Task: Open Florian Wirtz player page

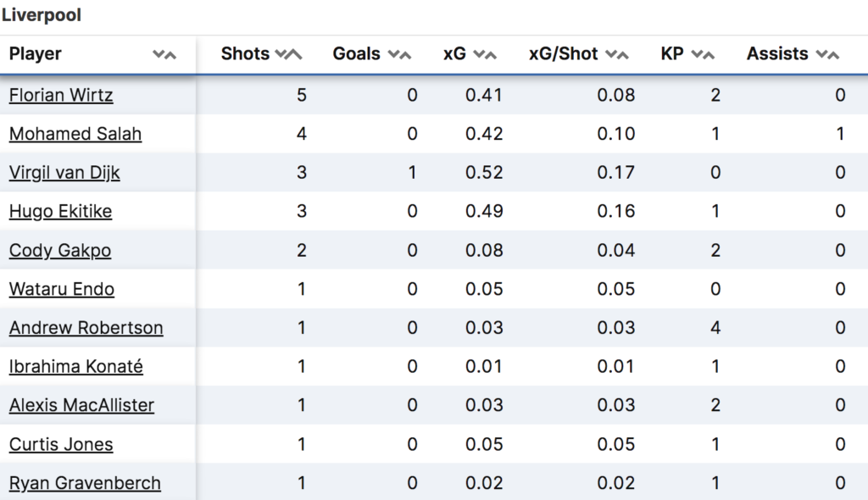Action: click(x=61, y=95)
